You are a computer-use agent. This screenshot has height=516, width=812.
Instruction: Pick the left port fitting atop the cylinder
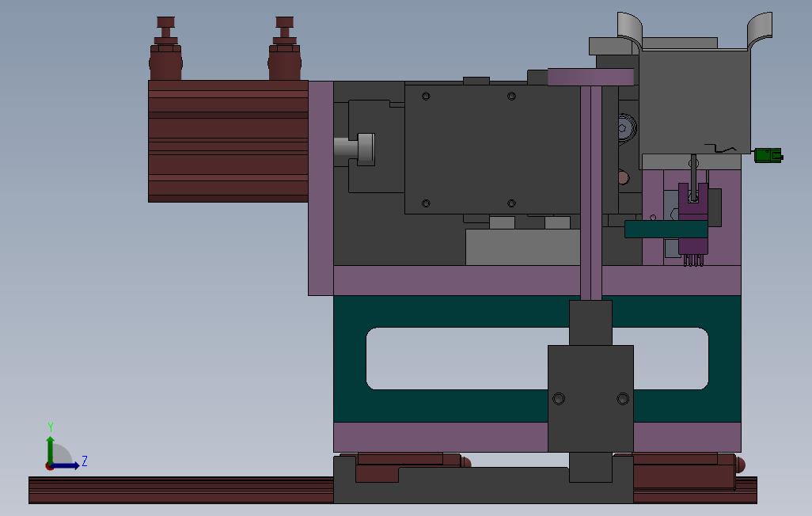(x=165, y=48)
